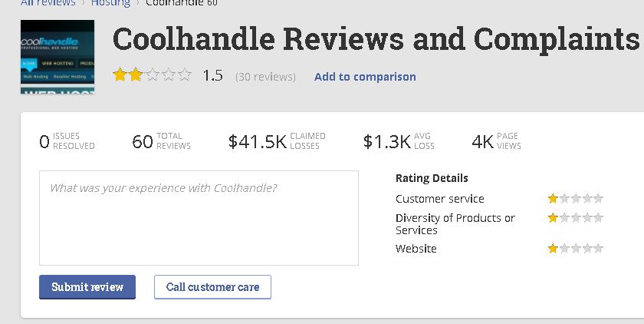Viewport: 644px width, 324px height.
Task: Click the last Website rating grey star
Action: coord(599,248)
